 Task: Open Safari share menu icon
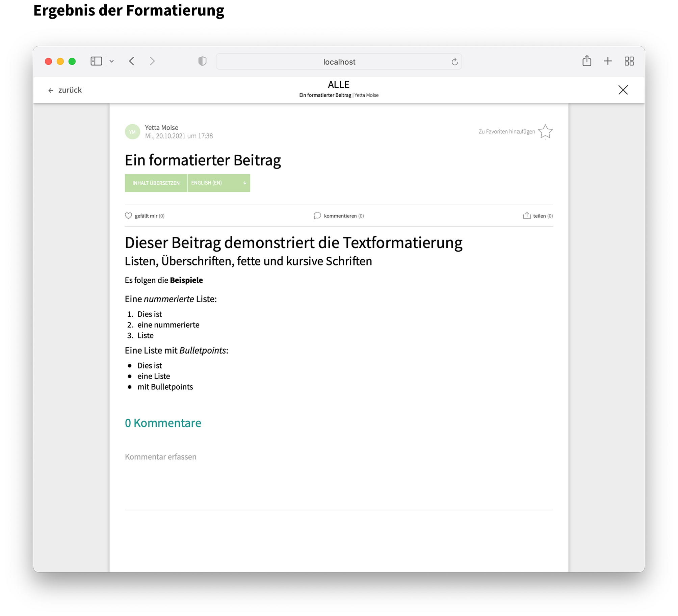coord(587,61)
